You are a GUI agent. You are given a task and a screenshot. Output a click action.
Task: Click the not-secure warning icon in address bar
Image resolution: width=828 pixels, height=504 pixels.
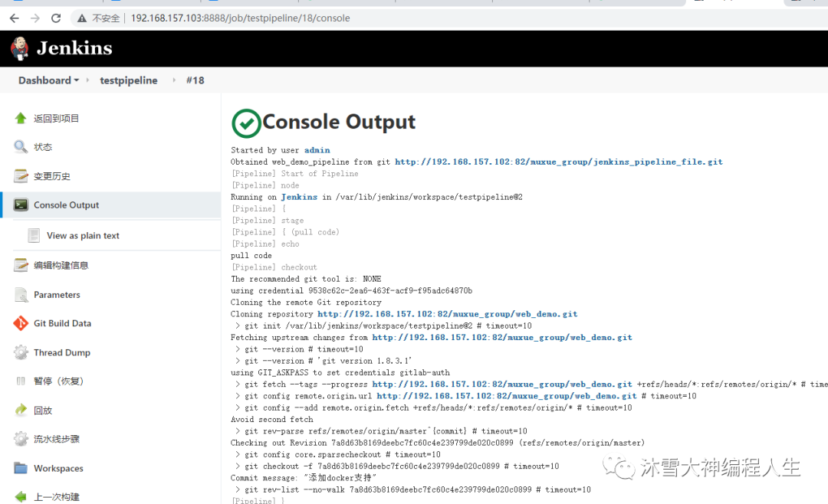point(82,18)
